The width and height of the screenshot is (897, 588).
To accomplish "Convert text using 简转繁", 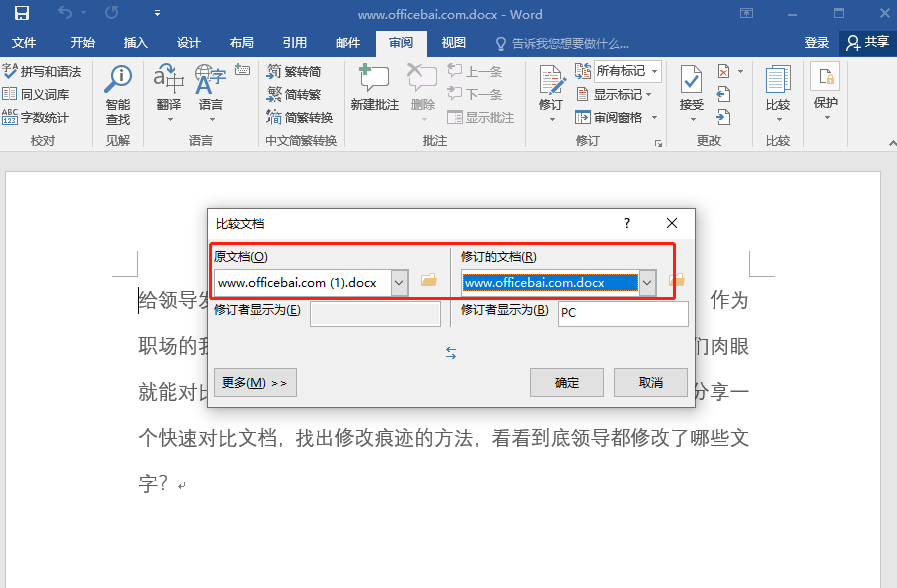I will 294,94.
